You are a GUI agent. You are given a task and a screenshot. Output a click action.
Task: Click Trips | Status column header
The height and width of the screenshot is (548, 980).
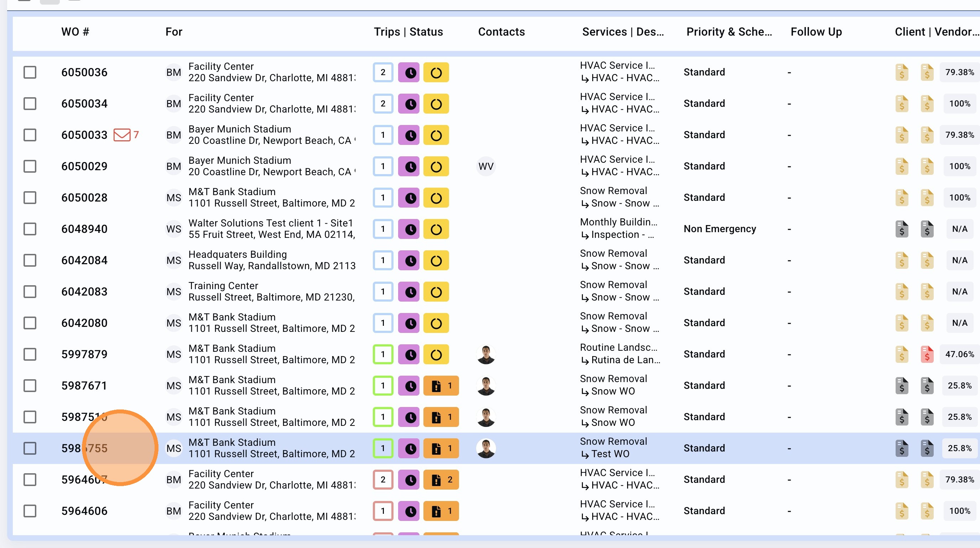(x=408, y=32)
